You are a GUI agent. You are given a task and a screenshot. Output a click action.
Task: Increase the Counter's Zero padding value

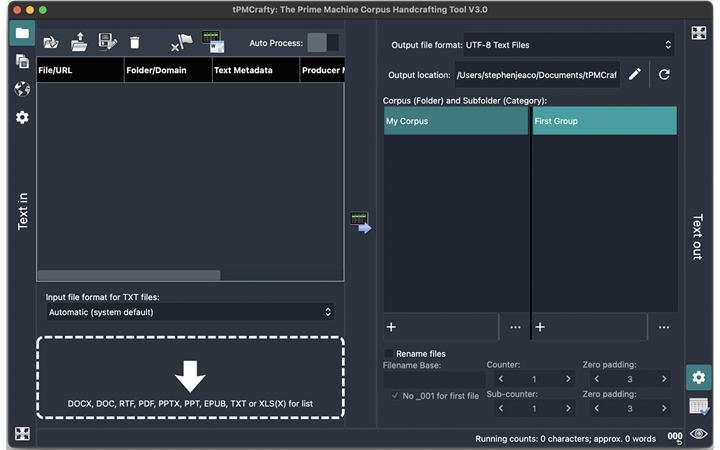664,379
